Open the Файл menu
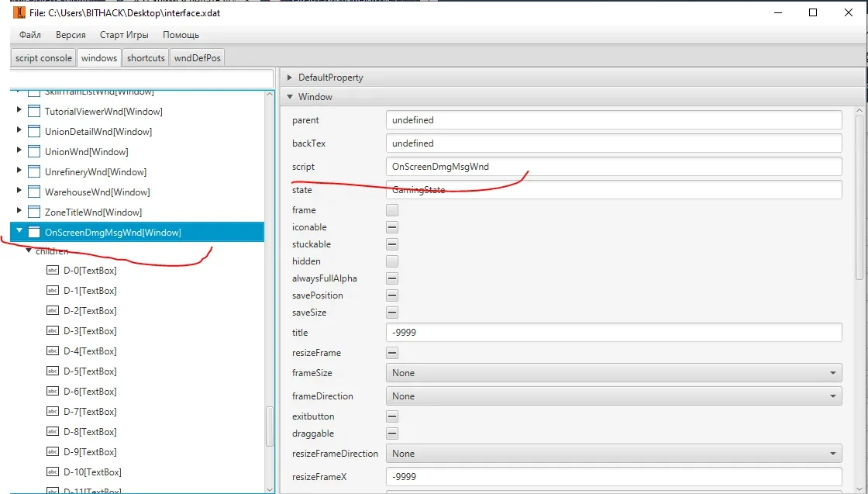The height and width of the screenshot is (494, 868). click(x=30, y=35)
